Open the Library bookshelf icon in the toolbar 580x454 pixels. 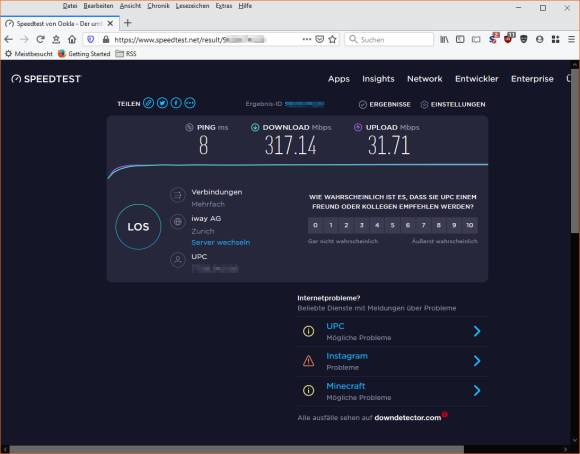[444, 39]
